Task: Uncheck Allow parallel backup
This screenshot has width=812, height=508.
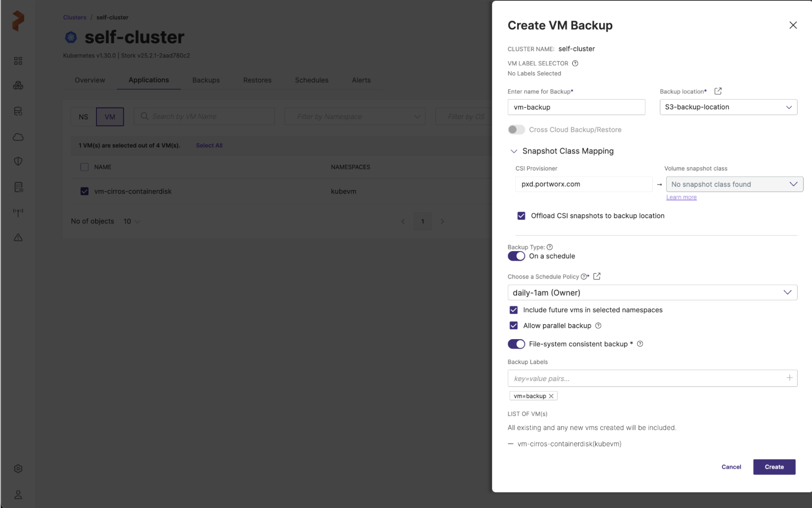Action: (x=514, y=326)
